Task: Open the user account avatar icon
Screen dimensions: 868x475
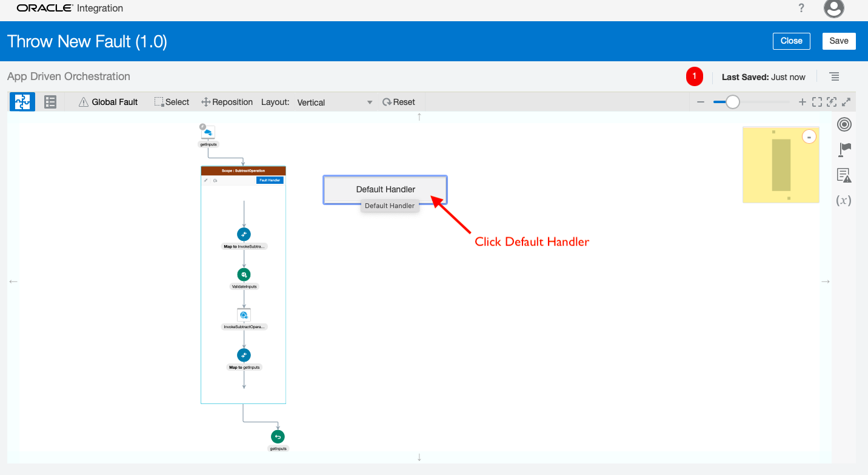Action: click(x=833, y=9)
